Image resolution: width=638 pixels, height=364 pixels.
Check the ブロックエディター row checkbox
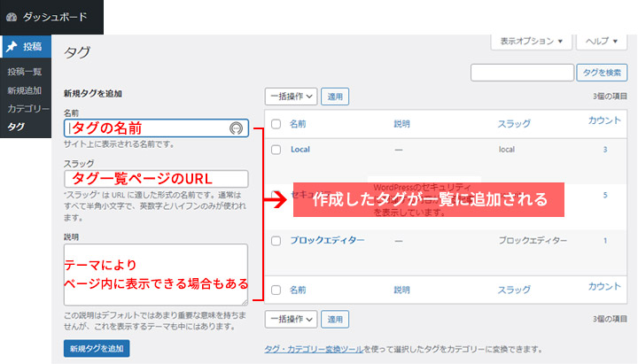276,241
